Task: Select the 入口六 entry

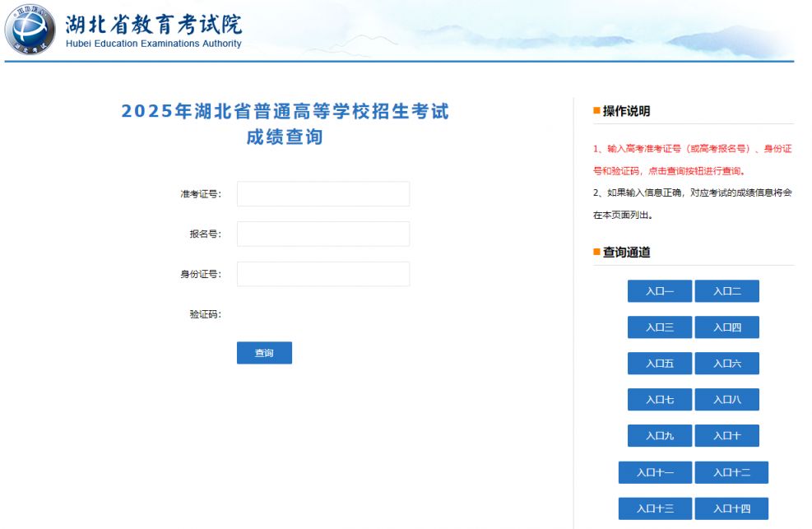Action: coord(726,364)
